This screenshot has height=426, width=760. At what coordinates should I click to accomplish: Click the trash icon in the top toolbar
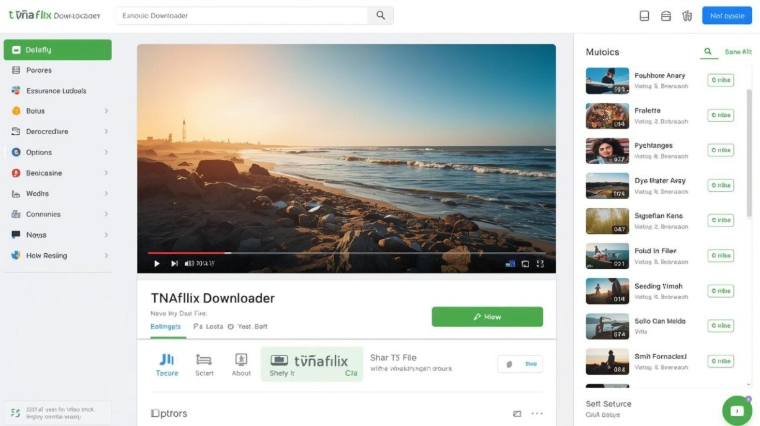coord(687,16)
